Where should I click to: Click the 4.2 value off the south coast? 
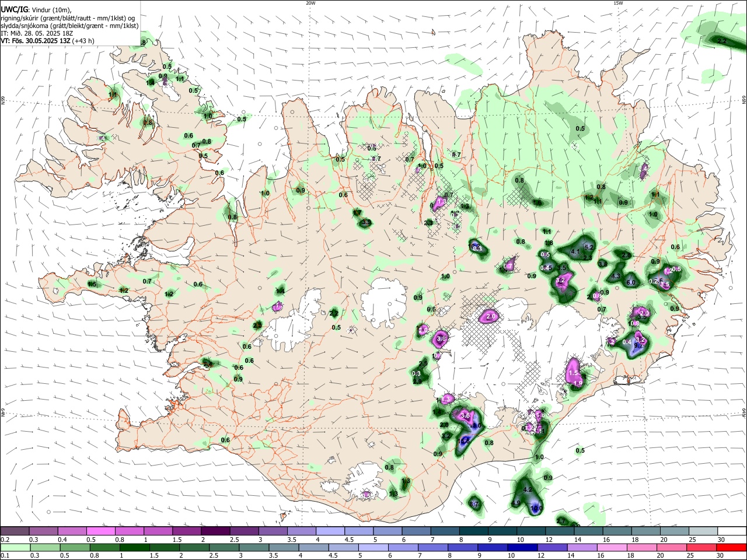[x=528, y=489]
